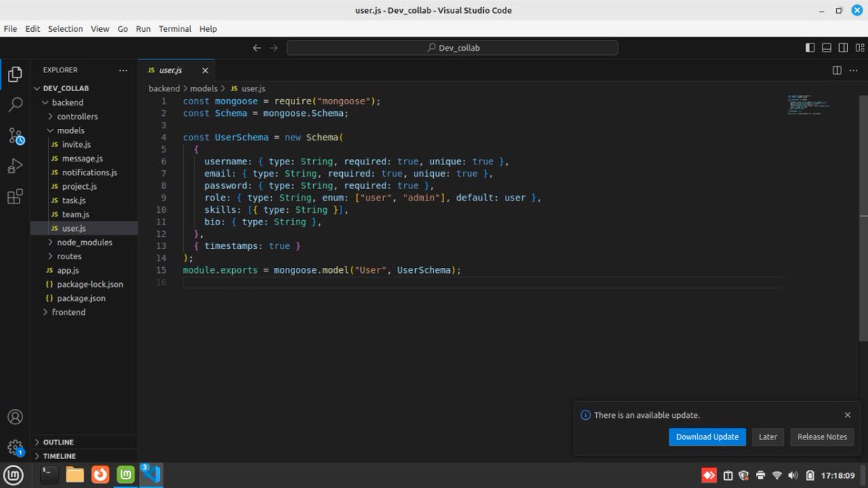
Task: Open the Manage gear icon
Action: click(15, 447)
